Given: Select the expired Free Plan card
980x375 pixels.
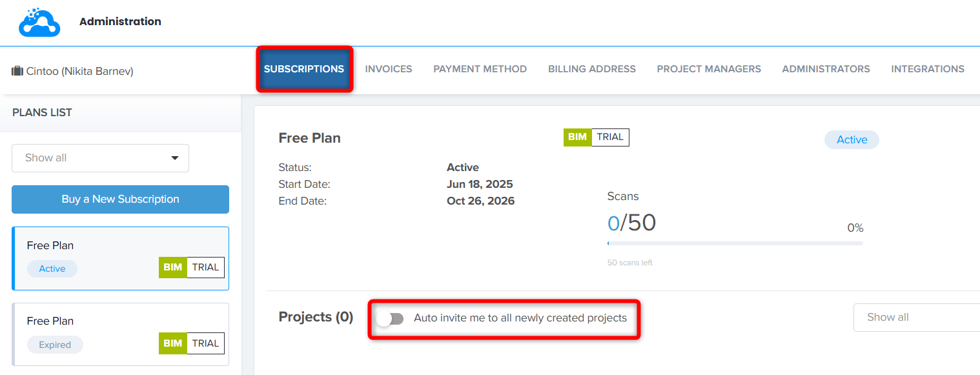Looking at the screenshot, I should [120, 334].
